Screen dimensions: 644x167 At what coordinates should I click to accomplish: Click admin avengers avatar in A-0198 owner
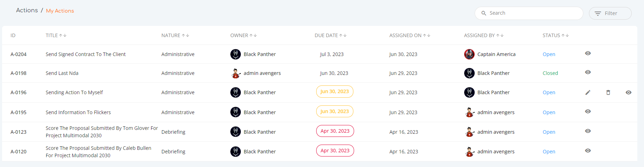tap(236, 73)
